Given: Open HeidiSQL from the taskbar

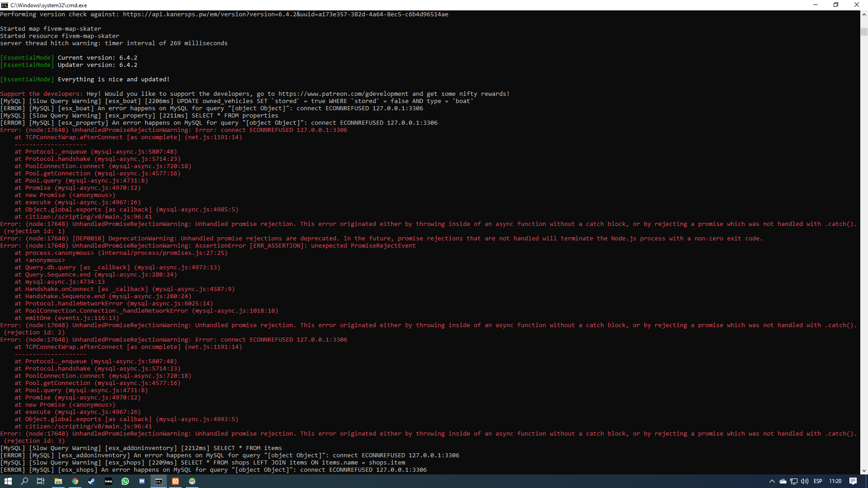Looking at the screenshot, I should pos(192,481).
